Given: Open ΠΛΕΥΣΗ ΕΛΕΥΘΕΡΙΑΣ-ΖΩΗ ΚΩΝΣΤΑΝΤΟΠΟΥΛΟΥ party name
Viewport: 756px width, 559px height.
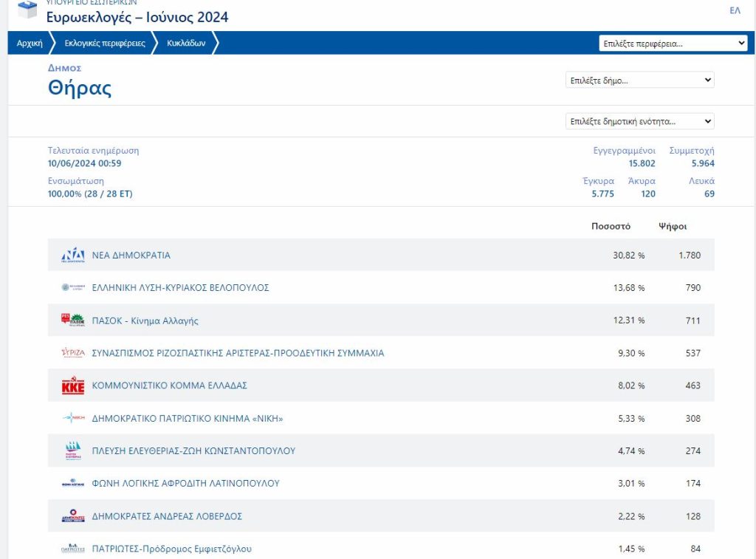Looking at the screenshot, I should [193, 450].
